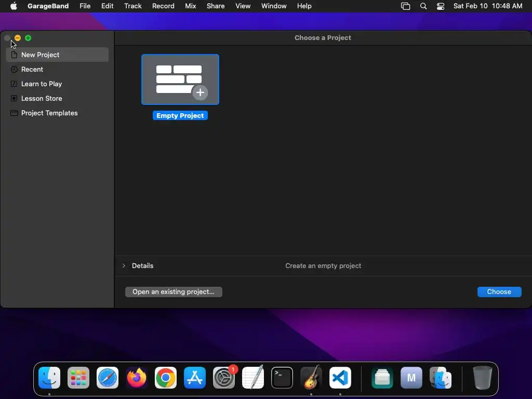Click the date and time display
Screen dimensions: 532x399
click(x=487, y=6)
